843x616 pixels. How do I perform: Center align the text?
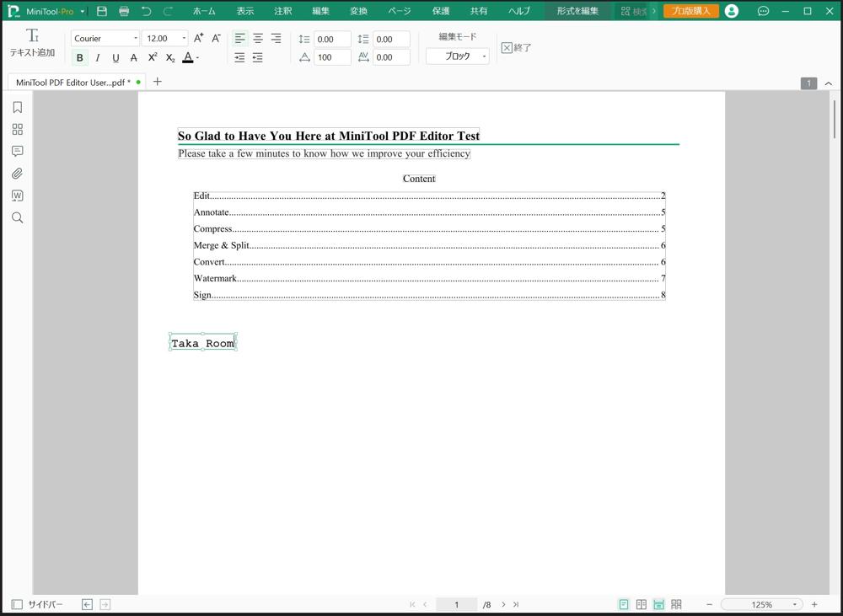(258, 38)
